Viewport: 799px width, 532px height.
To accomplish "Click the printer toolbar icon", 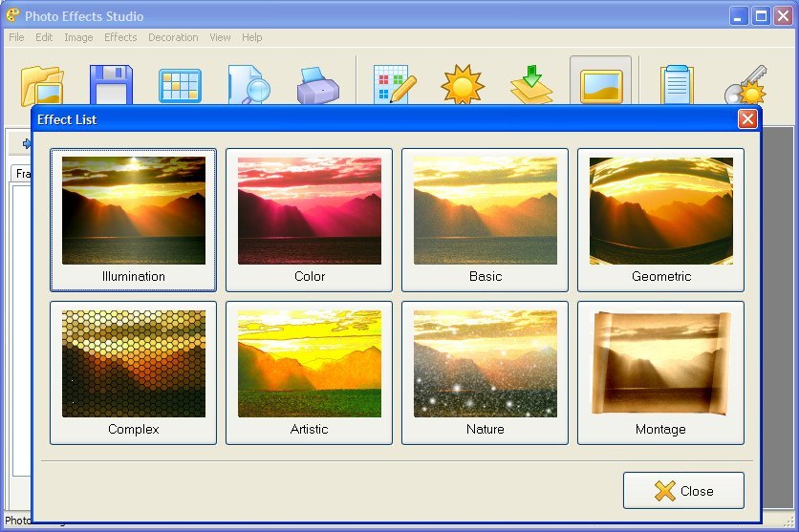I will pos(318,86).
